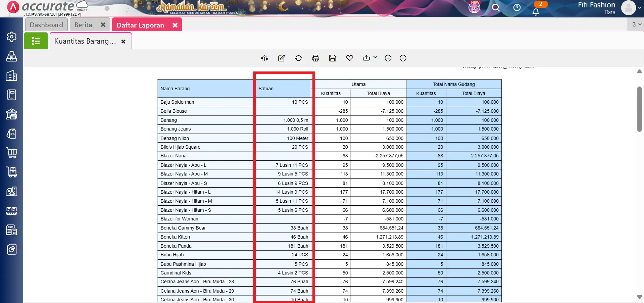The image size is (644, 303).
Task: Open the search magnifier in the header
Action: (x=495, y=8)
